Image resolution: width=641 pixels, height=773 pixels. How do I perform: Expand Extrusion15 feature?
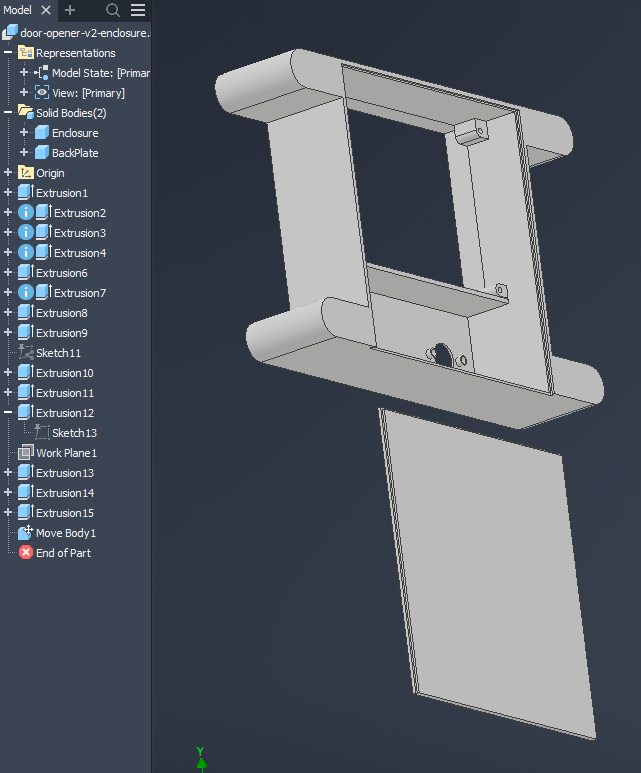8,512
